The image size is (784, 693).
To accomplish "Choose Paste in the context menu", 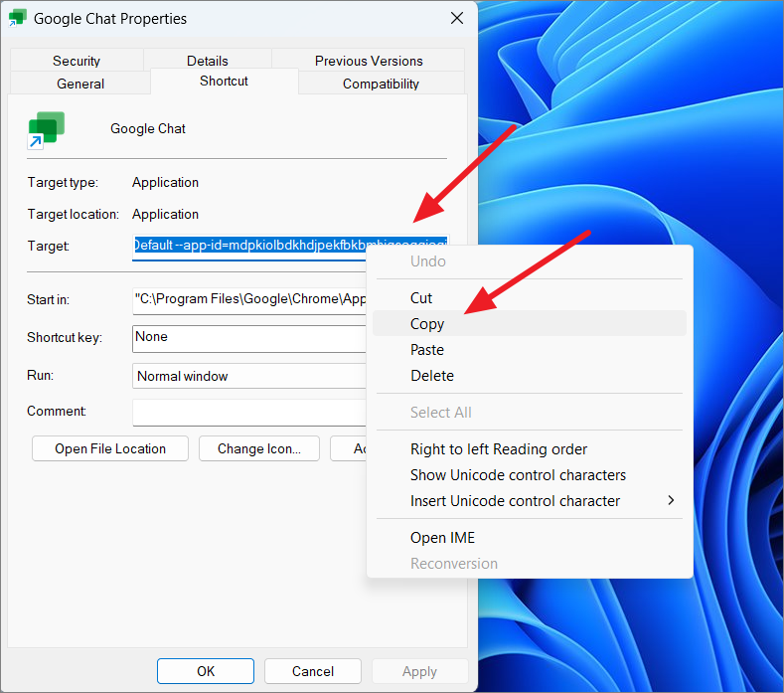I will coord(530,349).
